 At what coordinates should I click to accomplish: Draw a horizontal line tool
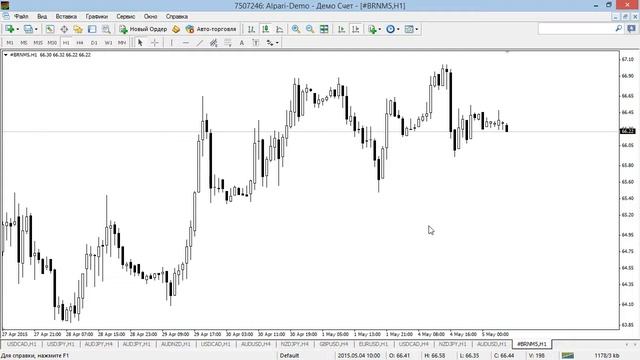[186, 42]
